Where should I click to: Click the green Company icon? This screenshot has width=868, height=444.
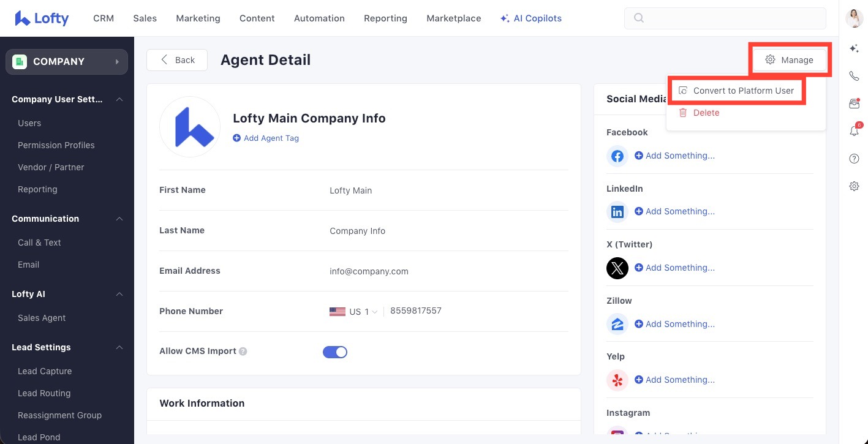tap(20, 62)
